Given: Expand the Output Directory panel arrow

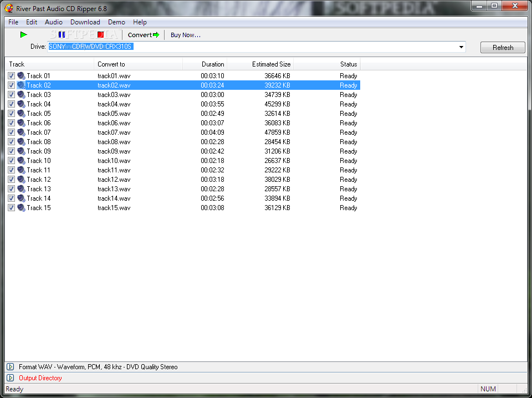Looking at the screenshot, I should [10, 377].
